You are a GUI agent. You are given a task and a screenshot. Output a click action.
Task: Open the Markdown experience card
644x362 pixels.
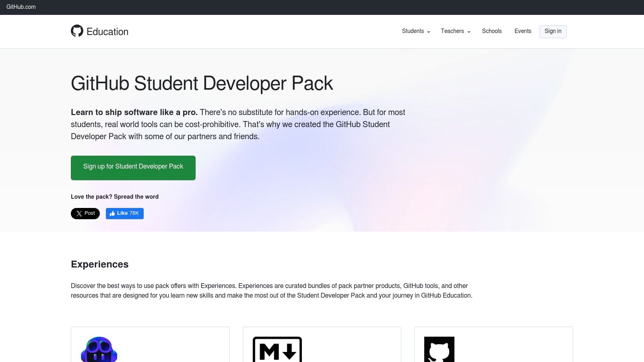coord(322,346)
